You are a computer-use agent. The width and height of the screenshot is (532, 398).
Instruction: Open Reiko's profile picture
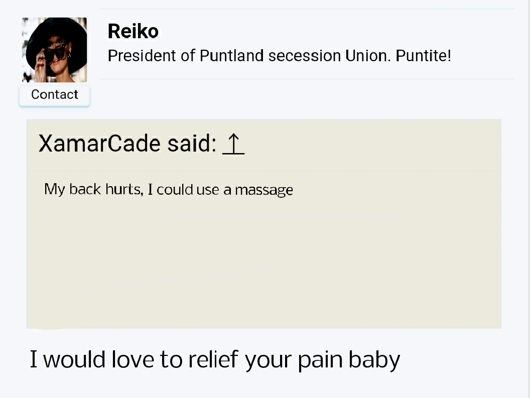click(55, 50)
